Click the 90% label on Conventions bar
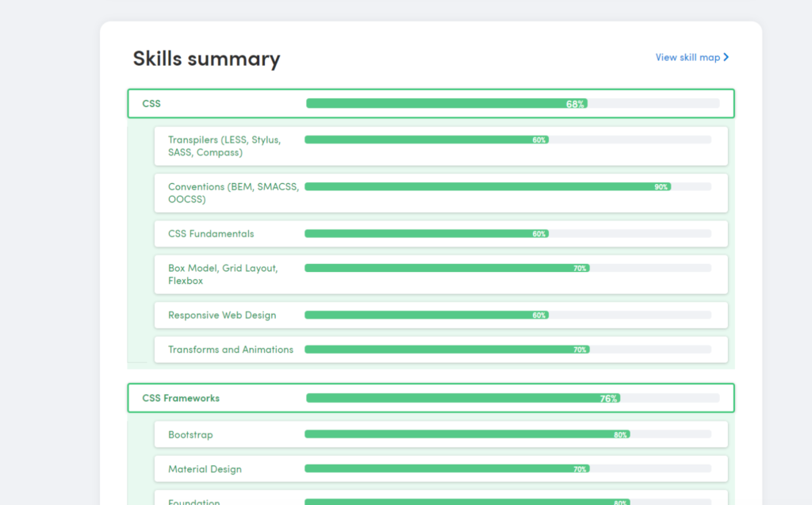This screenshot has width=812, height=505. (x=661, y=186)
